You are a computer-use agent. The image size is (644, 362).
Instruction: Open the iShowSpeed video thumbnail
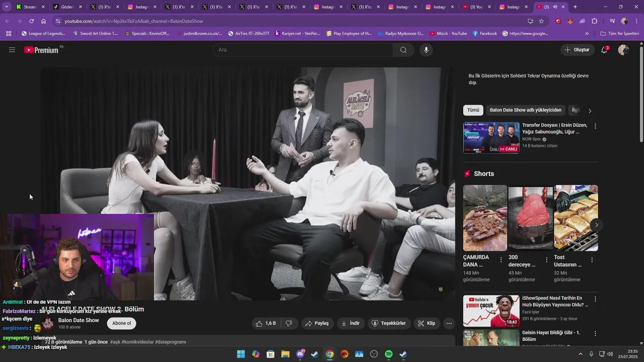point(491,311)
